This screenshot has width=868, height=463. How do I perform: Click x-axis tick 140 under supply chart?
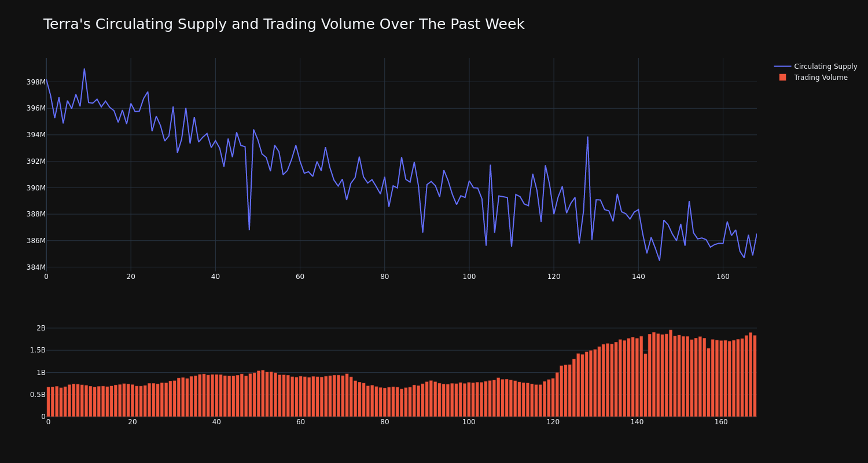point(638,277)
